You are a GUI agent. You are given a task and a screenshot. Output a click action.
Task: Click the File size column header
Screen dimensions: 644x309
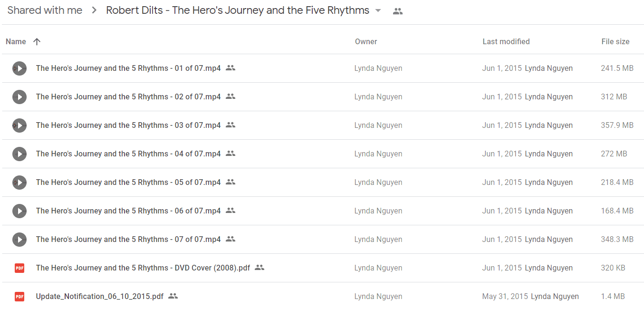615,42
